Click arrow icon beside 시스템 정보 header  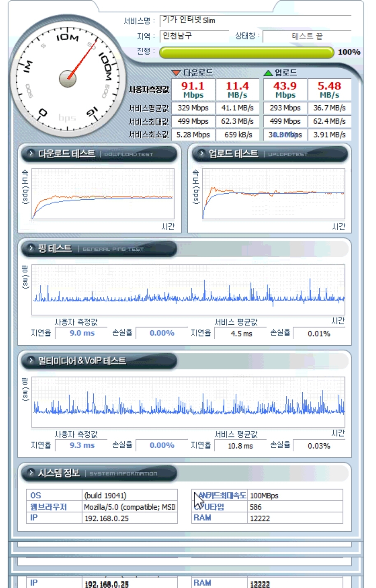point(31,472)
